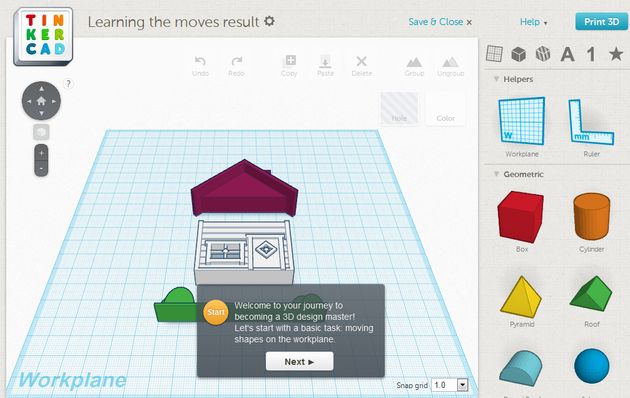630x398 pixels.
Task: Collapse the Helpers section
Action: pyautogui.click(x=497, y=79)
